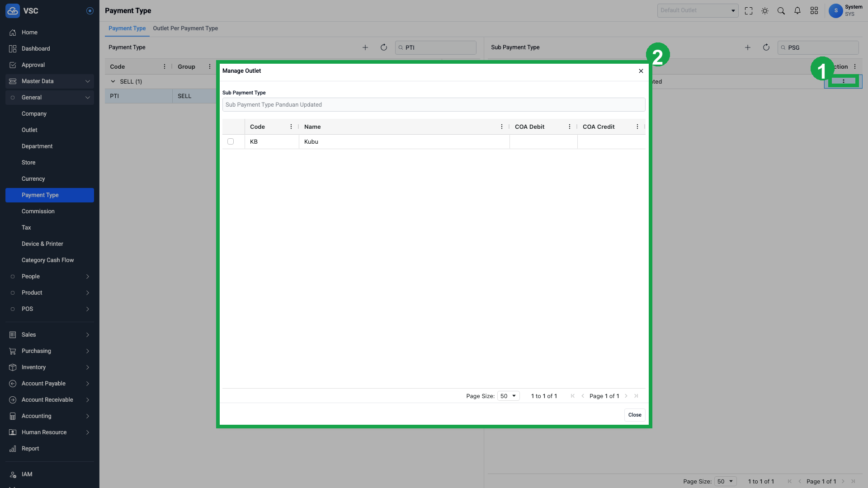The image size is (868, 488).
Task: Open Device & Printer menu item
Action: click(x=50, y=244)
